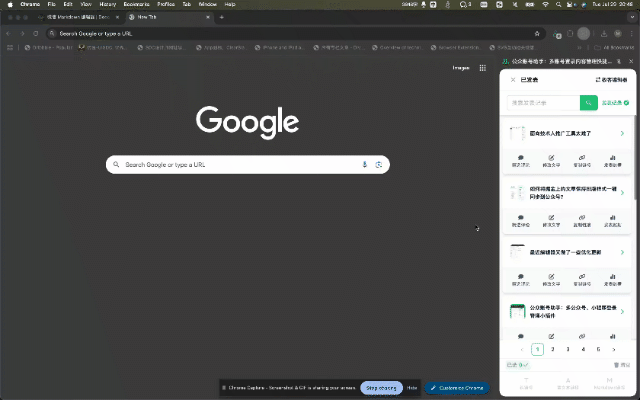The height and width of the screenshot is (400, 640).
Task: Open the View menu
Action: click(x=86, y=4)
